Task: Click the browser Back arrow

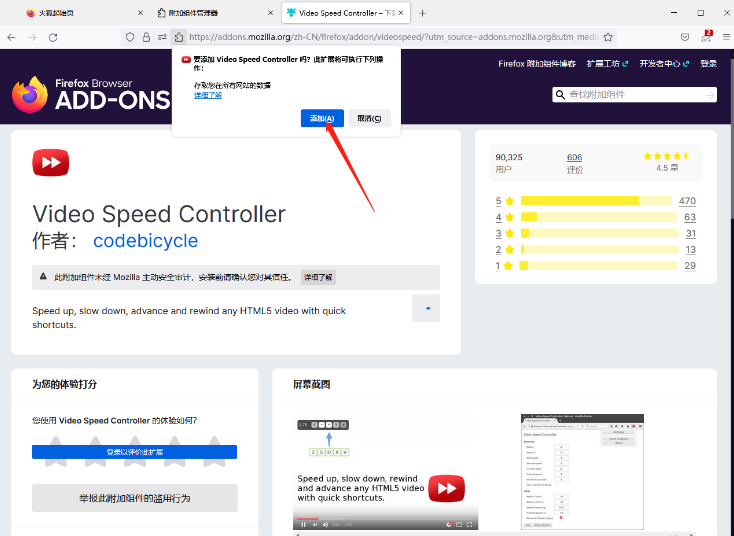Action: pyautogui.click(x=11, y=37)
